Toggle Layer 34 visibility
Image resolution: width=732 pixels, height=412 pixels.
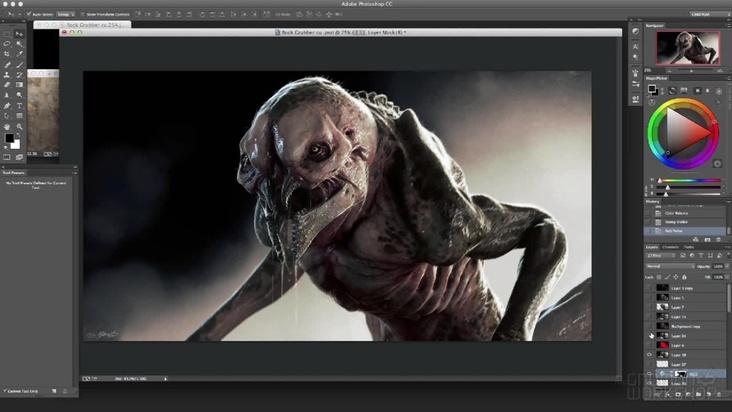tap(649, 335)
